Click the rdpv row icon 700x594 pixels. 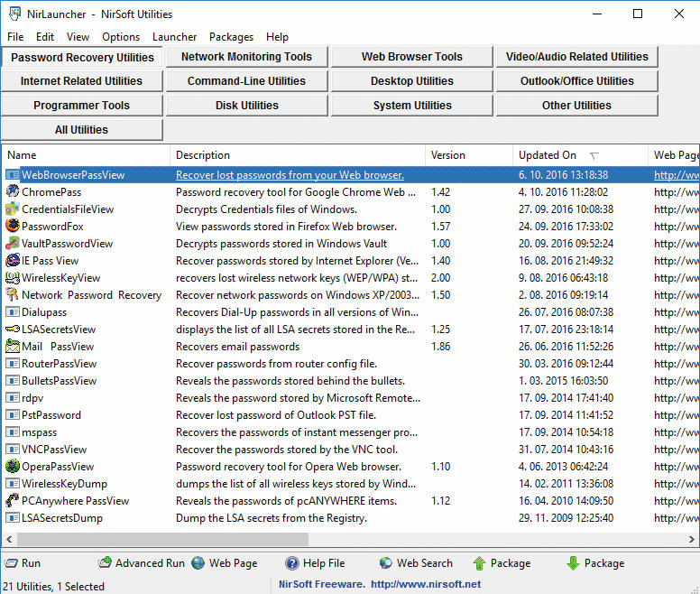click(13, 397)
